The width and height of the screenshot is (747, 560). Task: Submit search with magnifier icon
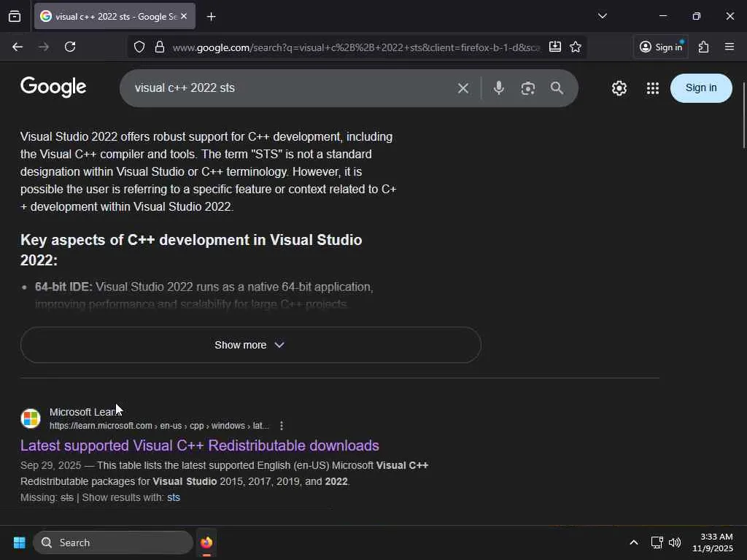[557, 88]
